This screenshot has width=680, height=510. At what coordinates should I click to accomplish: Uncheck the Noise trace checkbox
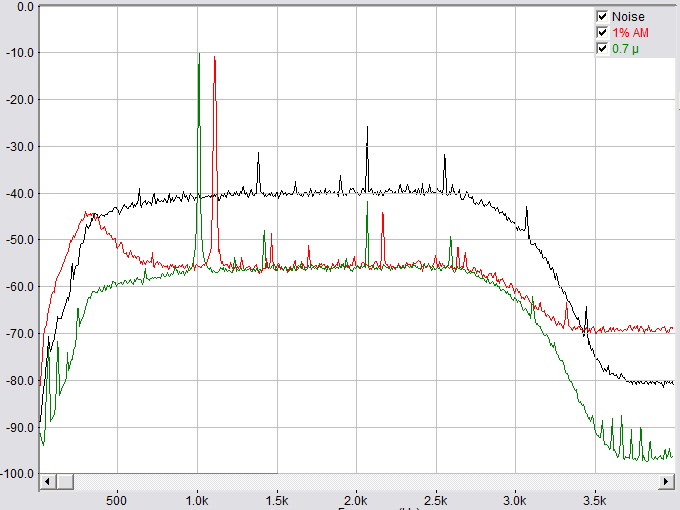(x=602, y=17)
